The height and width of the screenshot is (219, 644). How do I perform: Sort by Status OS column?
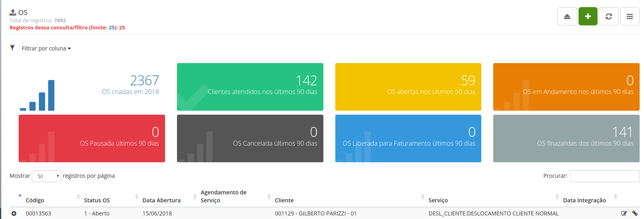point(97,200)
